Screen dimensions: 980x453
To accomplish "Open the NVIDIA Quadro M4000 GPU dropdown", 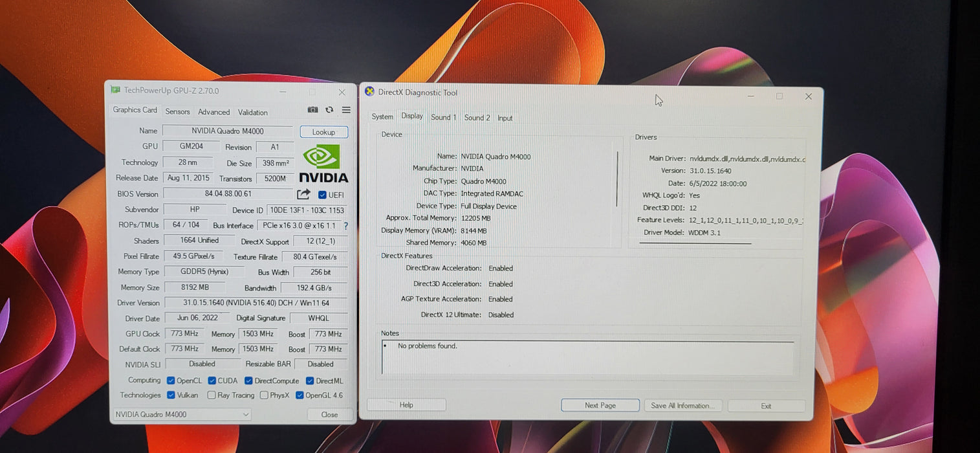I will point(182,414).
